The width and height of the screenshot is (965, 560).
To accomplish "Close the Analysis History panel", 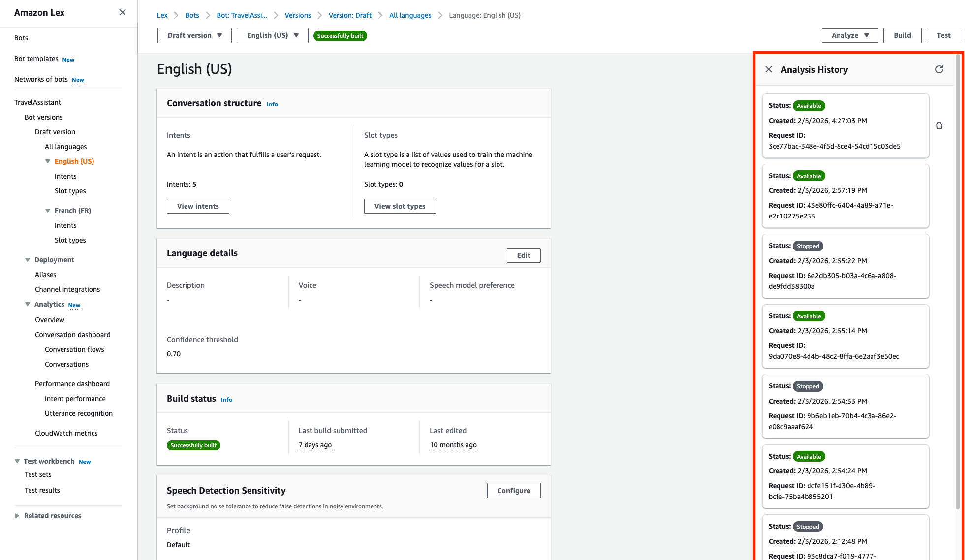I will (x=769, y=69).
